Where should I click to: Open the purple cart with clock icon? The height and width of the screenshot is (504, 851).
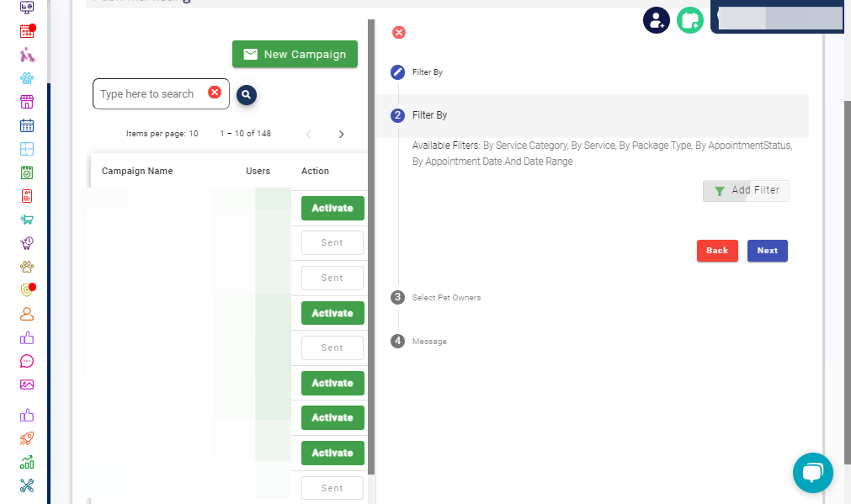[x=27, y=242]
